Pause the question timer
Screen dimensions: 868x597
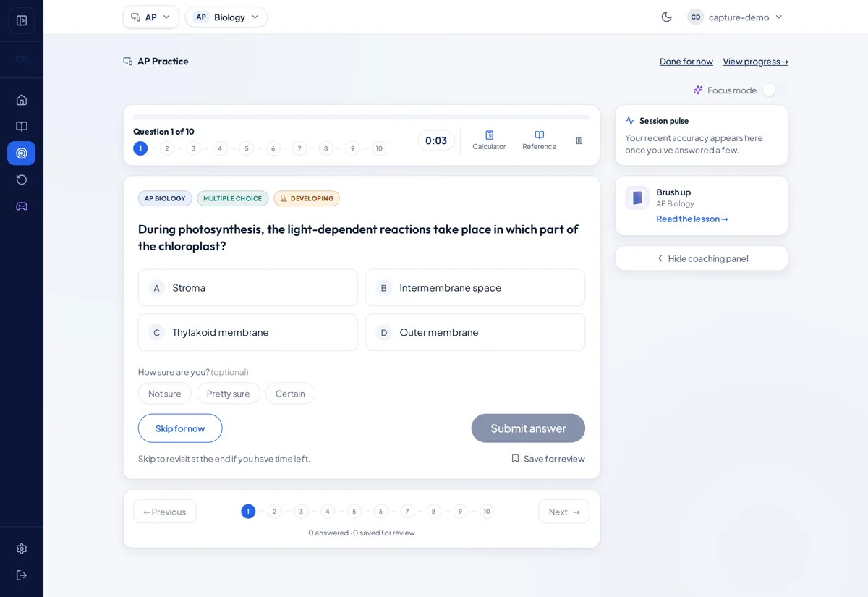[x=579, y=140]
